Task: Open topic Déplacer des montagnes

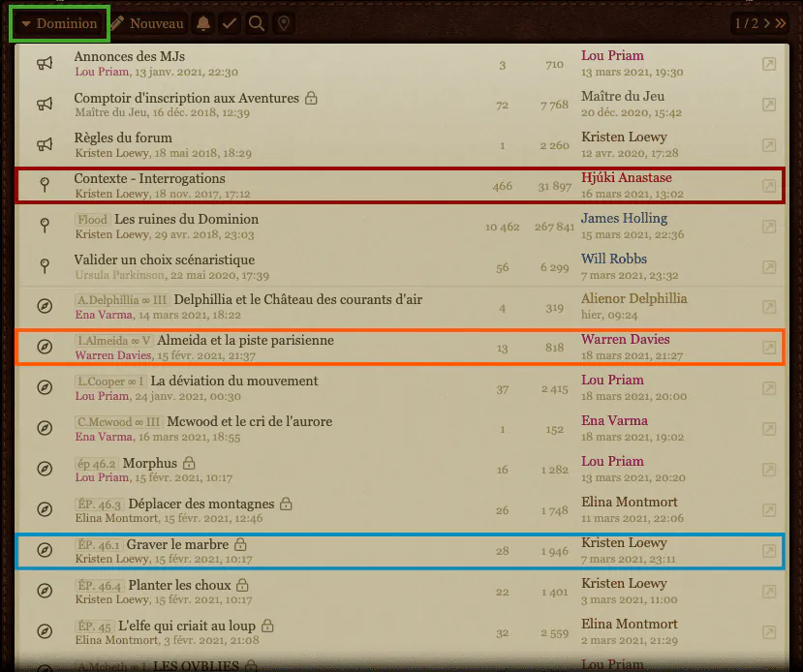Action: (x=201, y=504)
